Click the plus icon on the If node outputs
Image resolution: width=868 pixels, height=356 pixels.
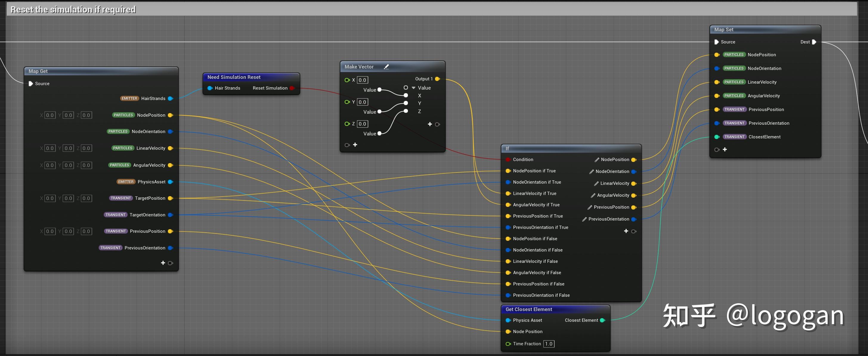coord(626,231)
